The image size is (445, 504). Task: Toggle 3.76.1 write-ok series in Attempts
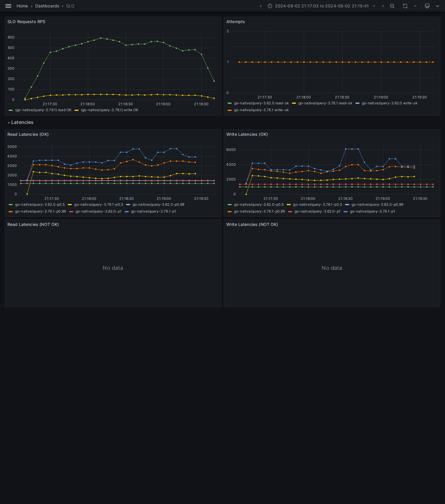click(x=261, y=110)
